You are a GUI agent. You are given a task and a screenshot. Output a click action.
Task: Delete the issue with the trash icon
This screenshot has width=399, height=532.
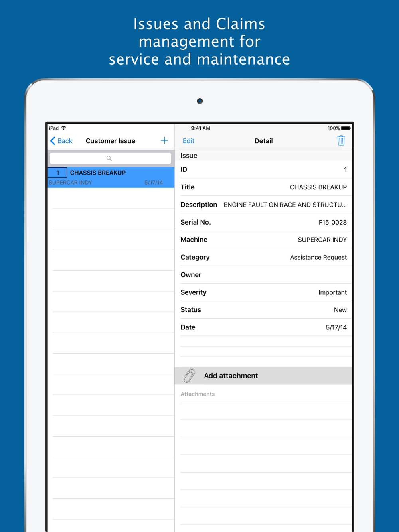pos(341,140)
